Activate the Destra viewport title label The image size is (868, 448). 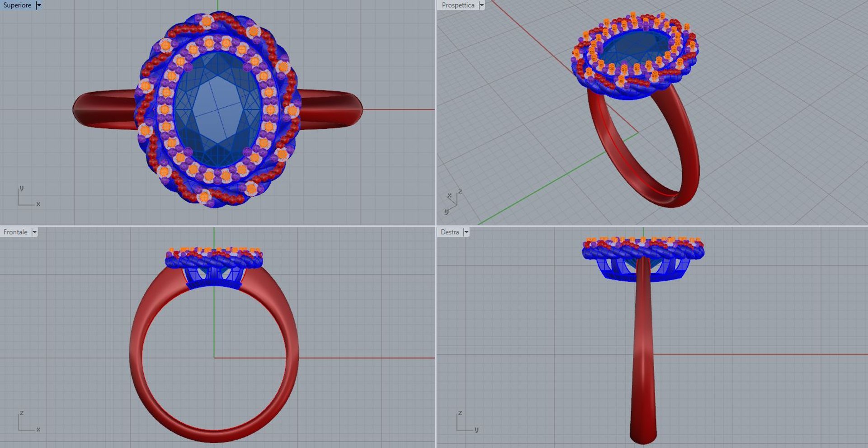(450, 232)
